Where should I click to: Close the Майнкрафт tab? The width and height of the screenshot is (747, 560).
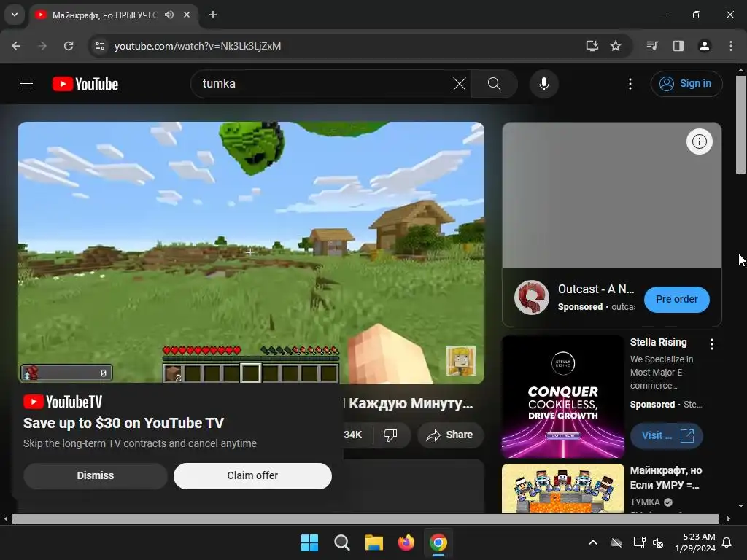point(187,15)
